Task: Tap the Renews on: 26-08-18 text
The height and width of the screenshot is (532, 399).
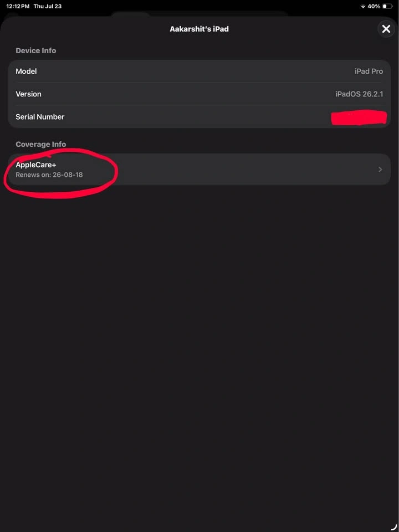Action: pos(49,175)
